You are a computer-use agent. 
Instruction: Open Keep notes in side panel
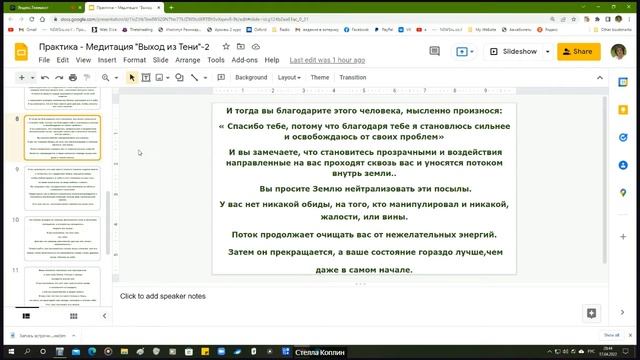[x=623, y=110]
